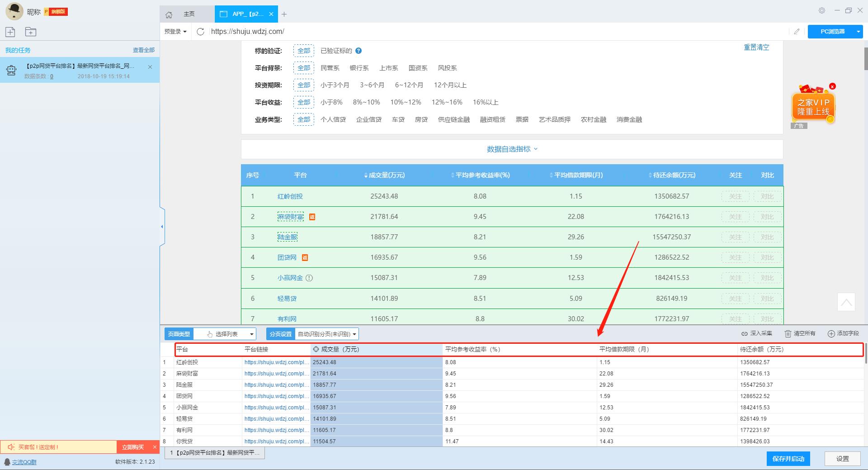This screenshot has height=470, width=868.
Task: Click data grid vertical scrollbar thumb
Action: (866, 354)
